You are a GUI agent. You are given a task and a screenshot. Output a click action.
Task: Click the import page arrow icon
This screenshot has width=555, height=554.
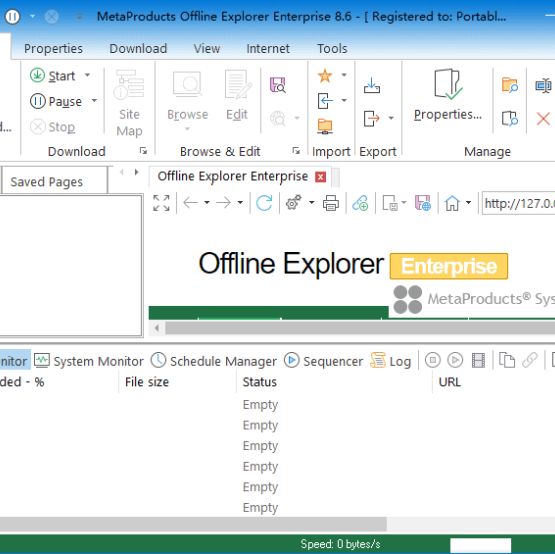[x=325, y=101]
